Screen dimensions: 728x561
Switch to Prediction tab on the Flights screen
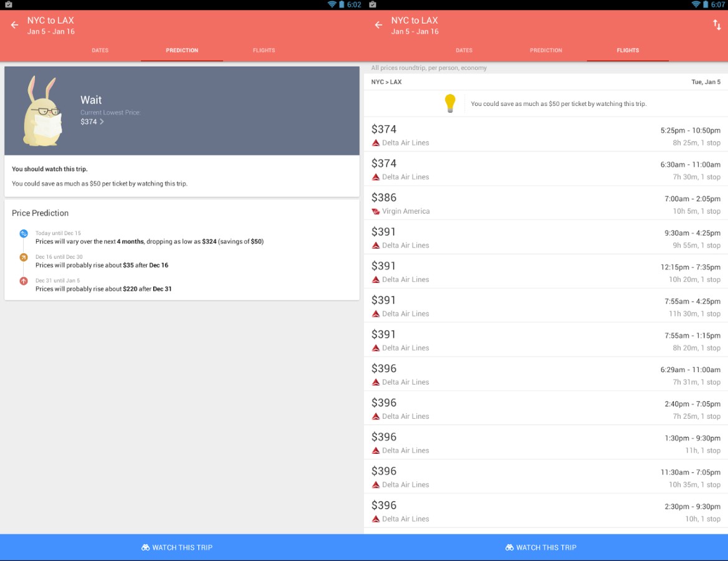tap(545, 50)
